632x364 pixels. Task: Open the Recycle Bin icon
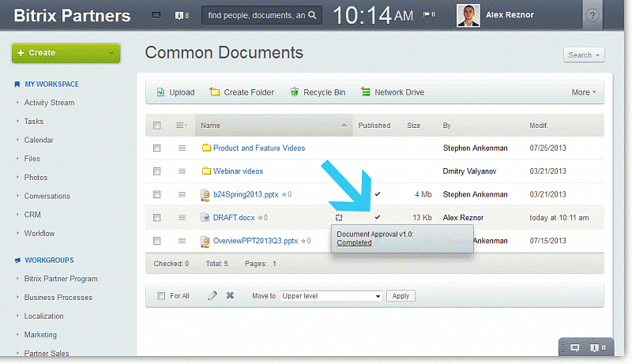click(x=295, y=92)
